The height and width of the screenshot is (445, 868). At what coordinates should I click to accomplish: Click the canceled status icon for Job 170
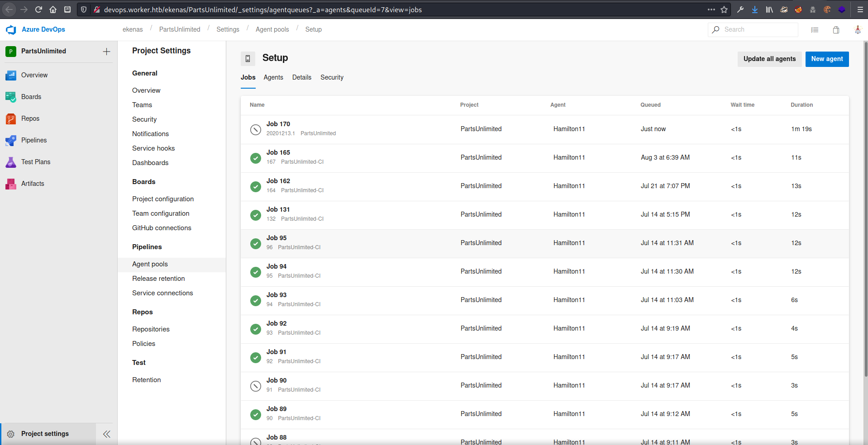[x=256, y=130]
